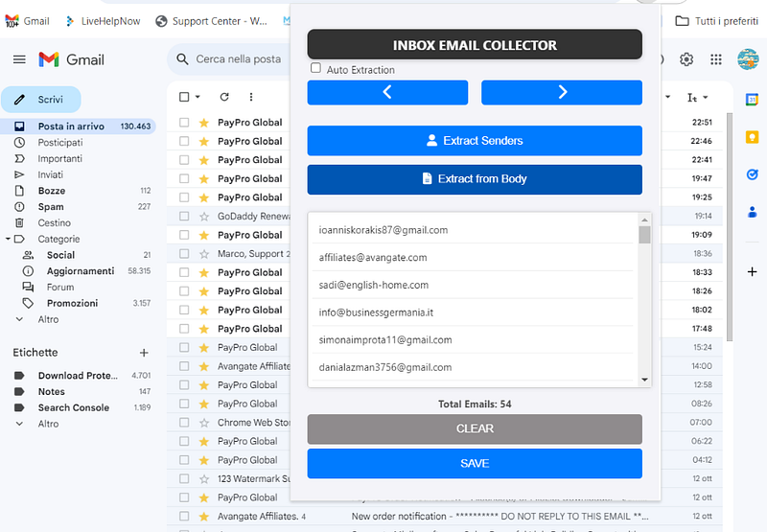Click the Cerca nella posta search field
Screen dimensions: 767x532
[x=239, y=59]
